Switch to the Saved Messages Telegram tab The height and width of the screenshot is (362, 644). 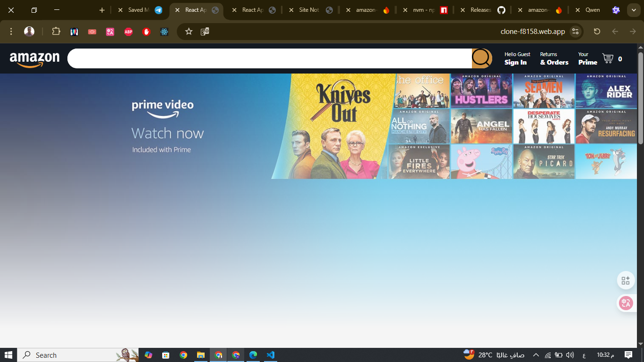(x=140, y=10)
